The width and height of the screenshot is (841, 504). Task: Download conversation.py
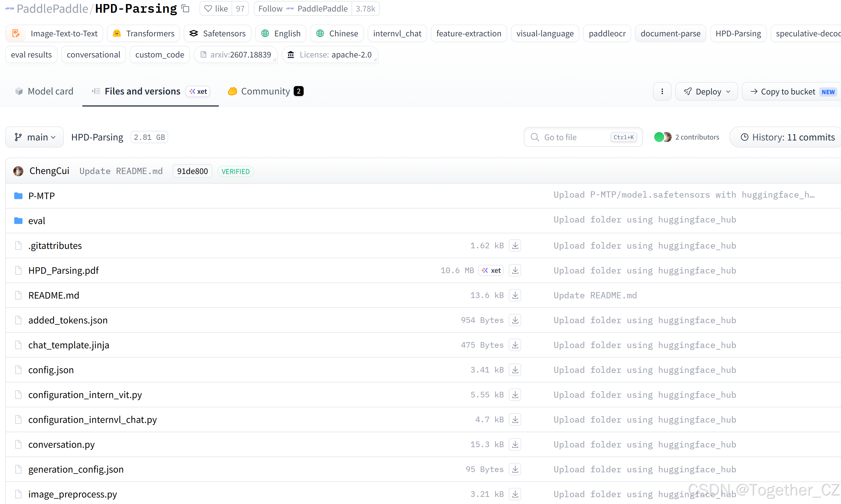tap(515, 444)
